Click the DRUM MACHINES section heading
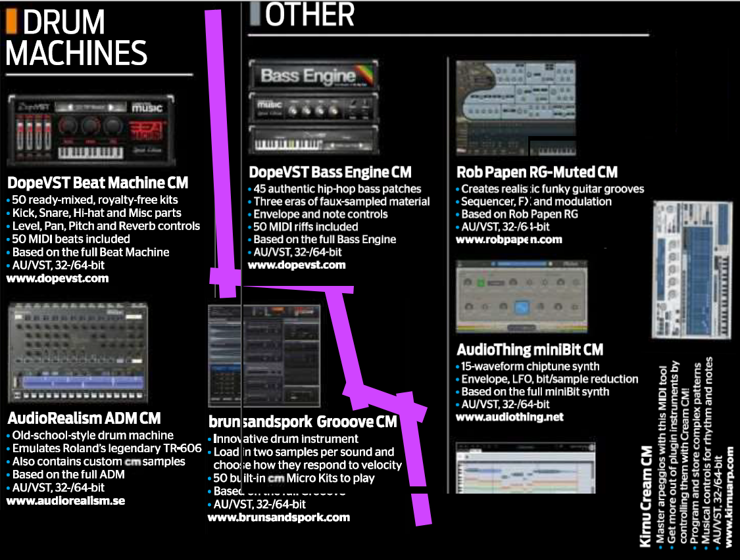Viewport: 740px width, 560px height. (76, 38)
